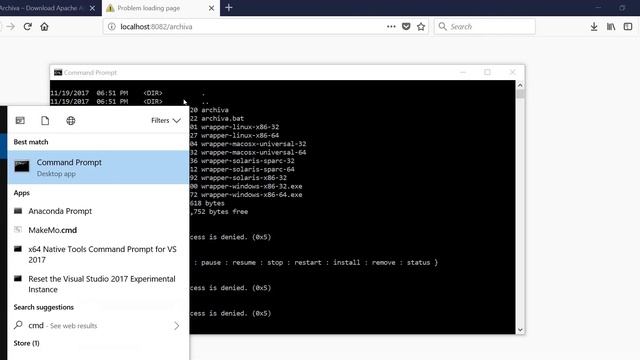Switch to the Archiva Download Apache tab
640x360 pixels.
coord(43,8)
